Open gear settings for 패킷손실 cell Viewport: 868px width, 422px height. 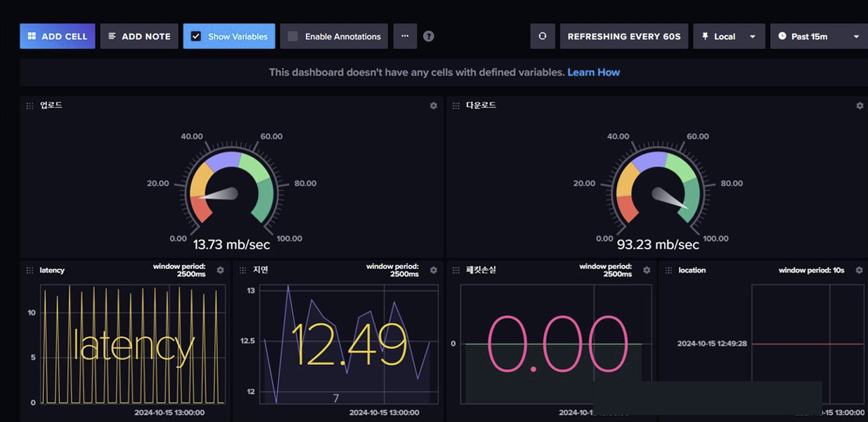647,270
